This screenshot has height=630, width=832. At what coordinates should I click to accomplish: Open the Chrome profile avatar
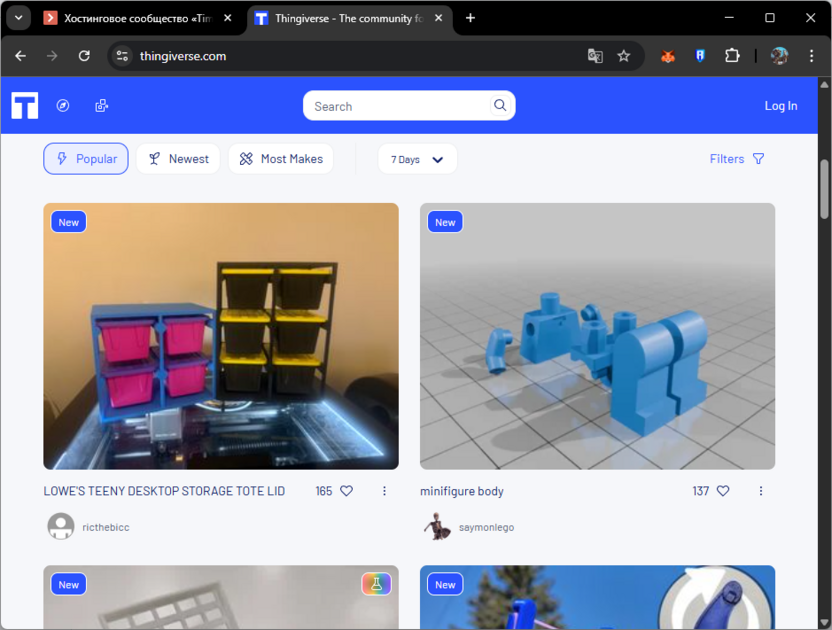click(x=779, y=56)
